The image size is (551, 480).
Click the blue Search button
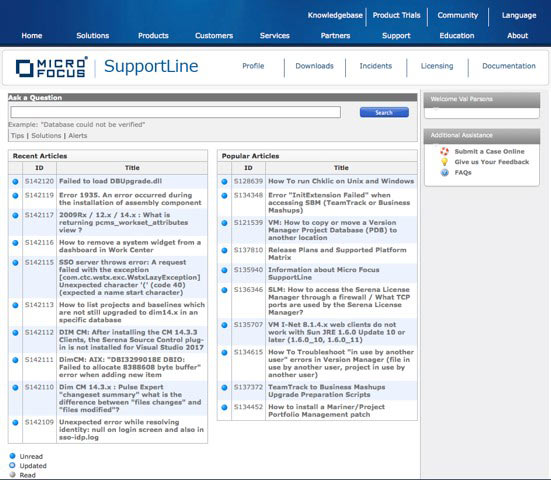point(384,112)
